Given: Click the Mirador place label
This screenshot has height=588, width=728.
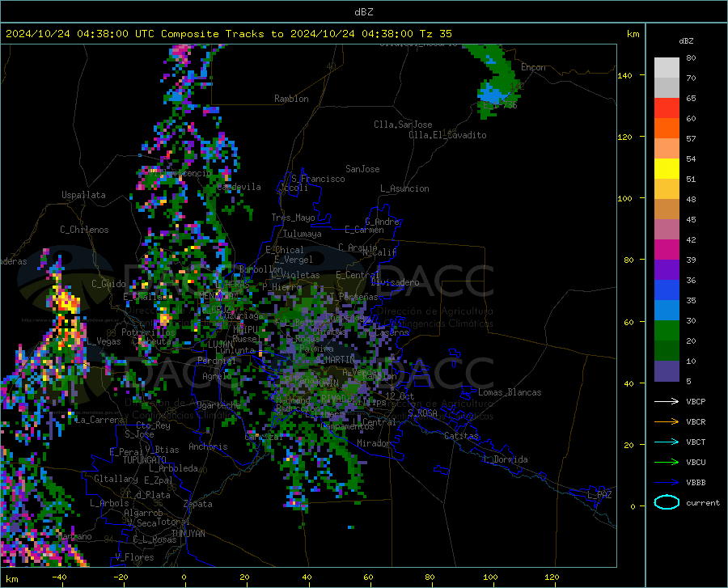Looking at the screenshot, I should point(373,443).
